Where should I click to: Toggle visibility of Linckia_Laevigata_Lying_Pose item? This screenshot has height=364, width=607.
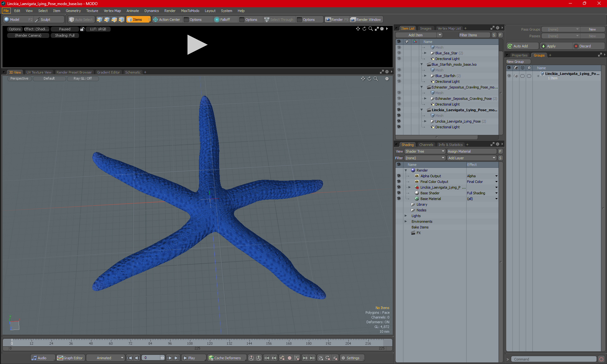[x=399, y=121]
